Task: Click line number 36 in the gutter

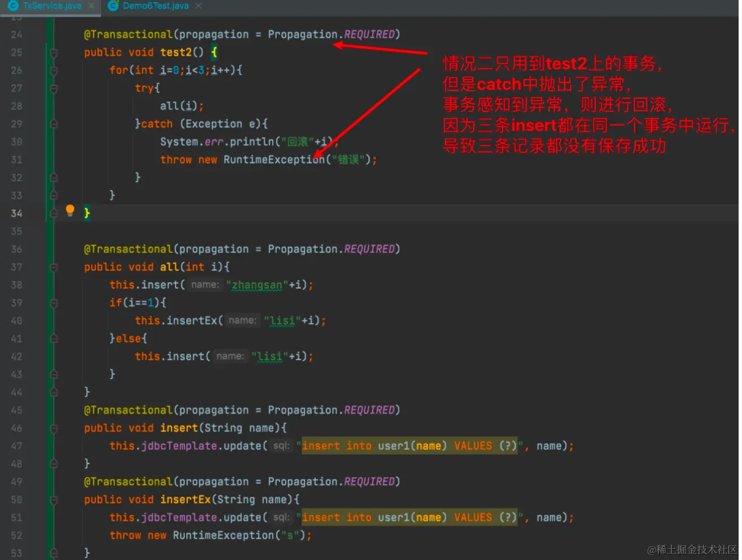Action: (16, 250)
